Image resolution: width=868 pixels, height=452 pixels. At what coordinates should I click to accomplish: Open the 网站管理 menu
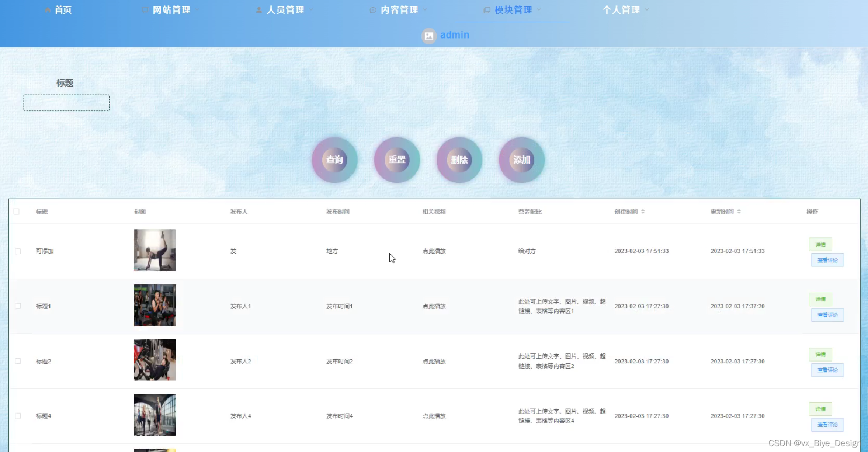pos(171,10)
